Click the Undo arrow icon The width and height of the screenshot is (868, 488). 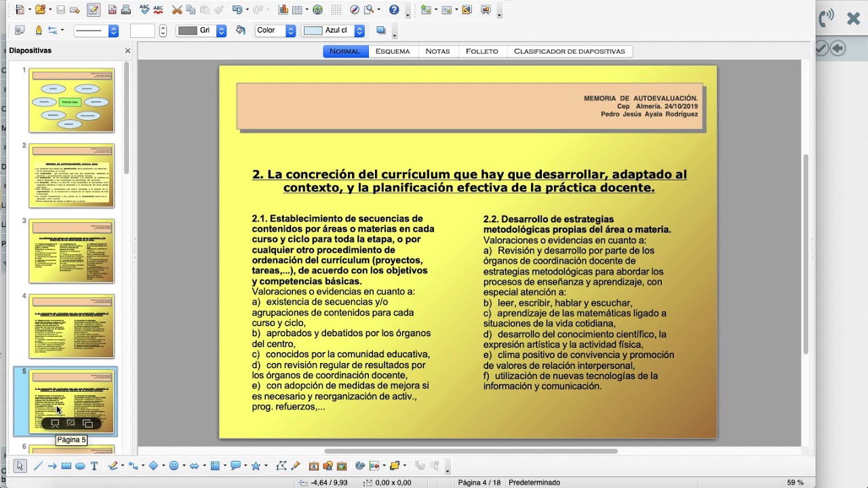tap(237, 9)
